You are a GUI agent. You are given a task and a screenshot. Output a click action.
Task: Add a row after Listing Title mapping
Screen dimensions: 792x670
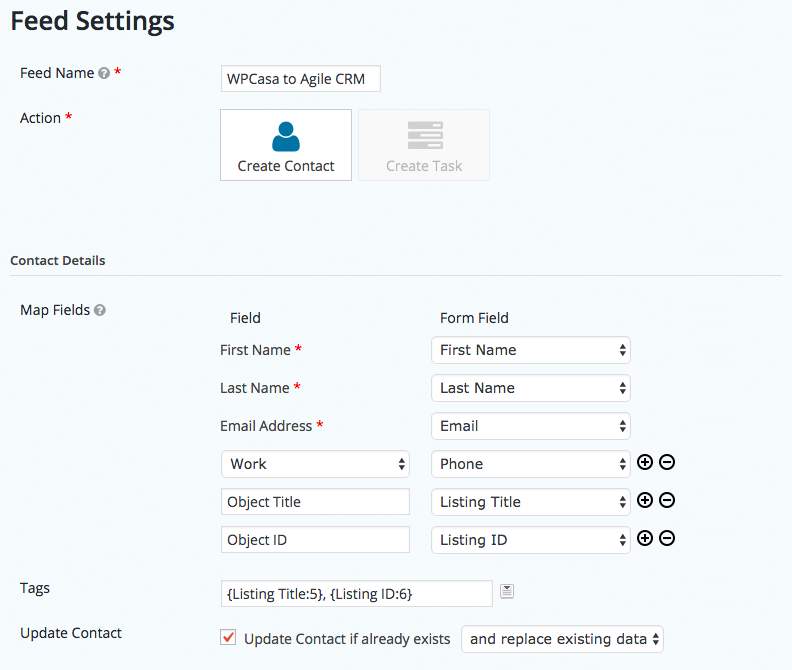[645, 500]
